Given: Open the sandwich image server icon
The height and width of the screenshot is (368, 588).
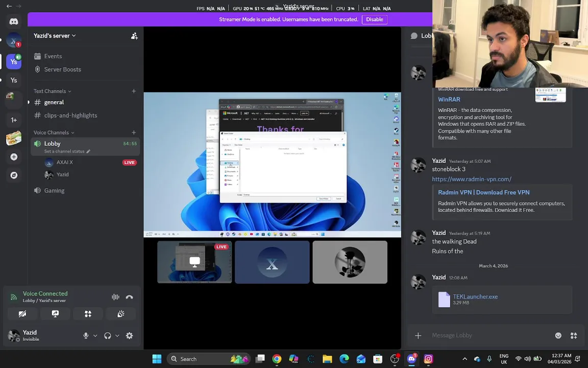Looking at the screenshot, I should 14,139.
